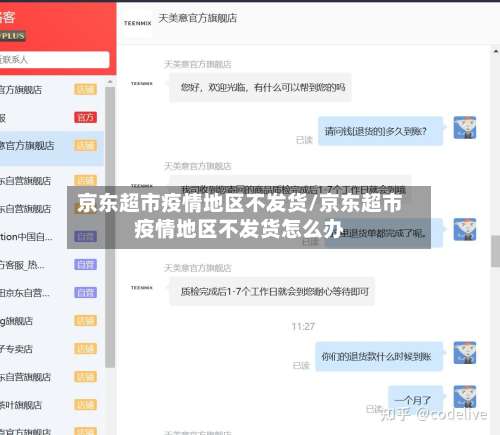Click the TEENMIX avatar beside the 质检完成后 message
This screenshot has height=435, width=500.
(142, 287)
